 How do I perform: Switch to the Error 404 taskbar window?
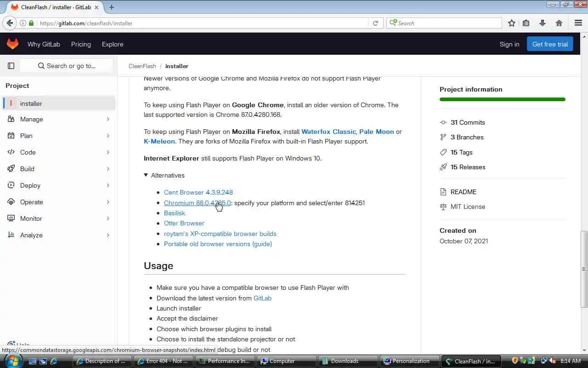(x=163, y=361)
